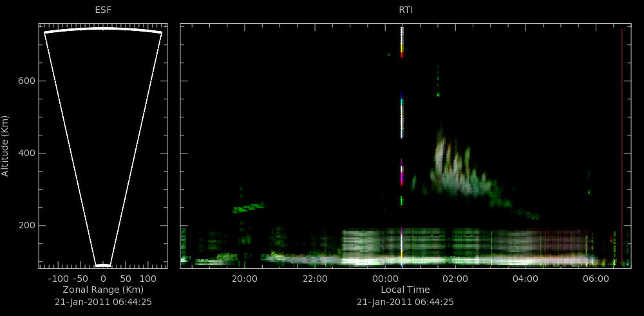Click the Local Time axis label

[x=405, y=290]
